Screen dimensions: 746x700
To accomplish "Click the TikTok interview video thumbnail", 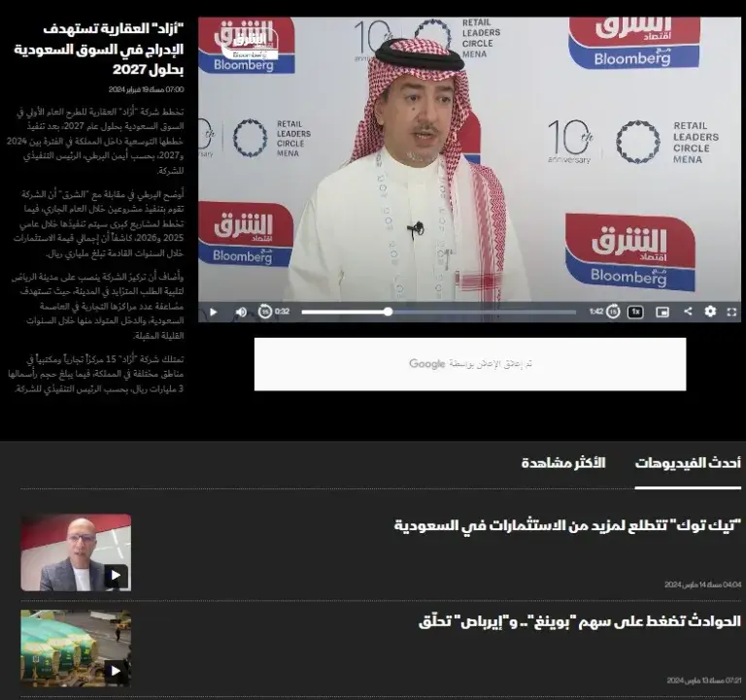I will coord(76,552).
